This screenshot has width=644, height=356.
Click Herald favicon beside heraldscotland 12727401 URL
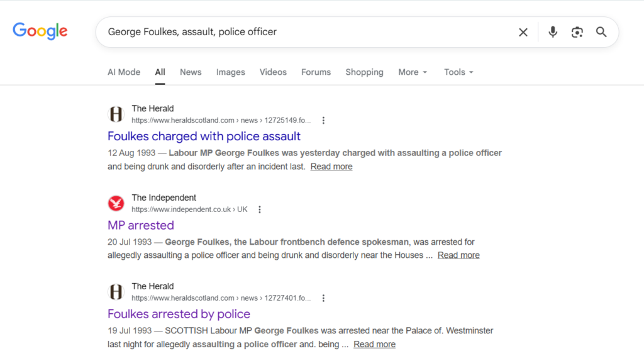[116, 292]
